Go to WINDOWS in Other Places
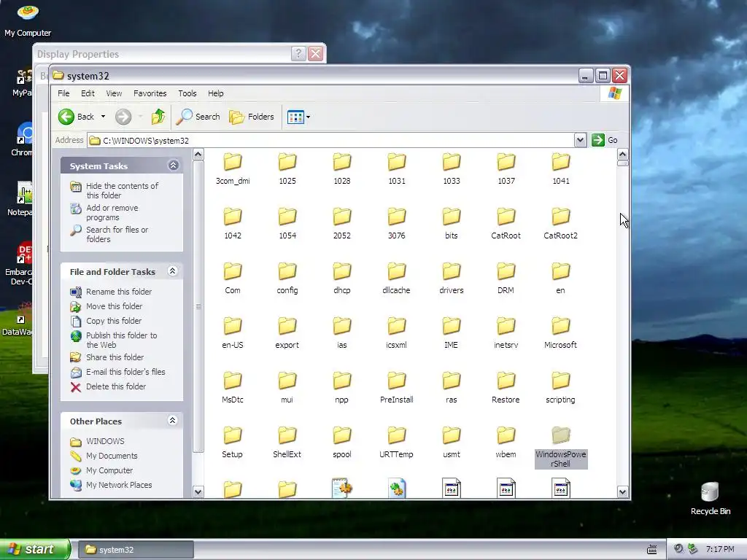Viewport: 747px width, 560px height. pos(105,441)
